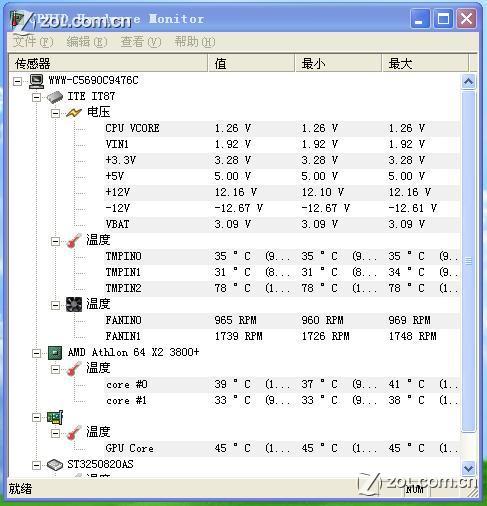Open the 查看(V) menu
487x506 pixels.
(141, 42)
